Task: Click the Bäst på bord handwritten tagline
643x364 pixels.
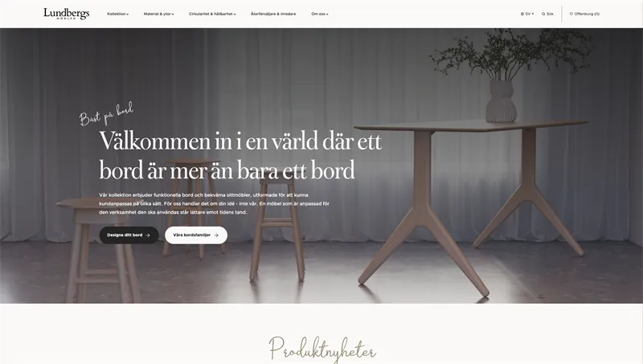Action: pyautogui.click(x=106, y=114)
